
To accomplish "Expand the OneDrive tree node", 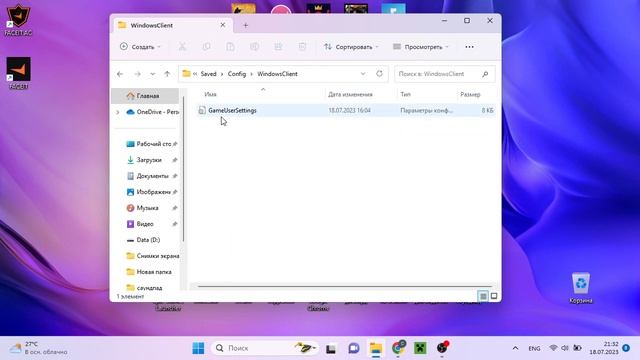I will click(x=118, y=112).
